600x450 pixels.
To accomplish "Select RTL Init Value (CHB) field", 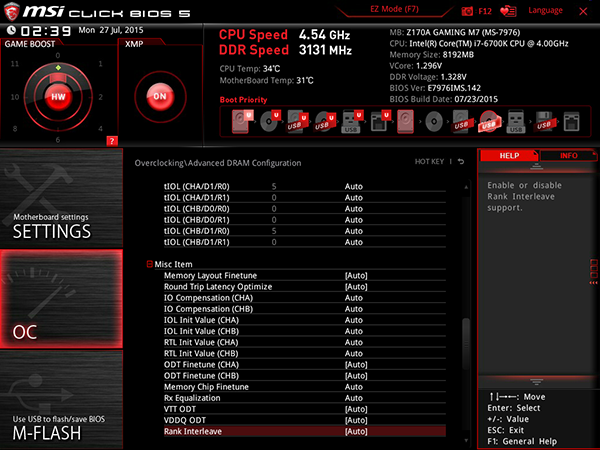I will [305, 354].
